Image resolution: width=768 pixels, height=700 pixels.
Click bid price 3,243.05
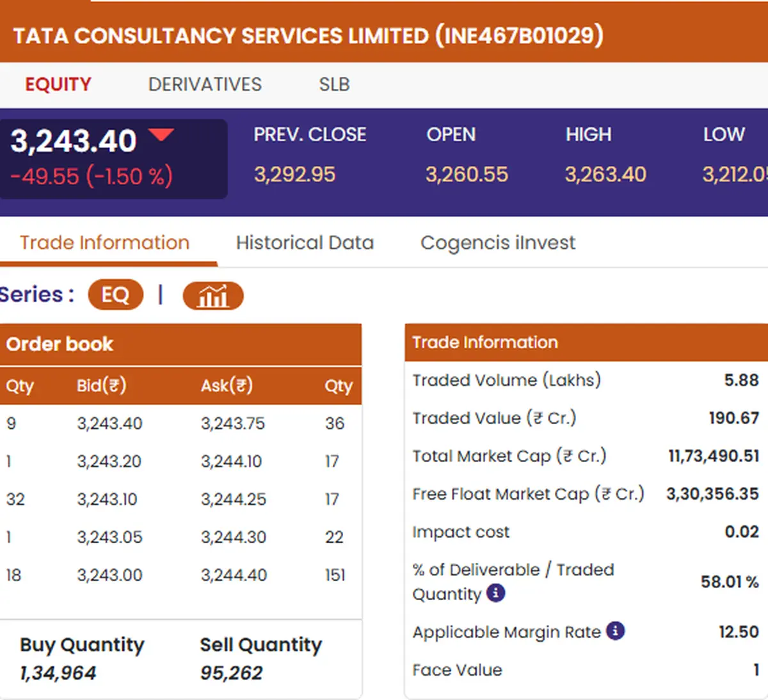point(110,537)
